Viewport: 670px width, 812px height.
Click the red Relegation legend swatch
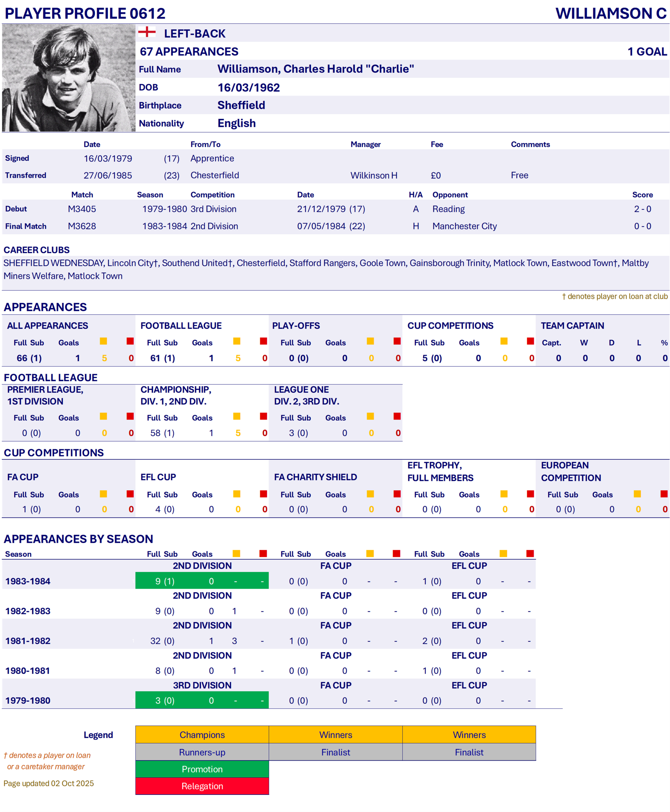pos(202,786)
